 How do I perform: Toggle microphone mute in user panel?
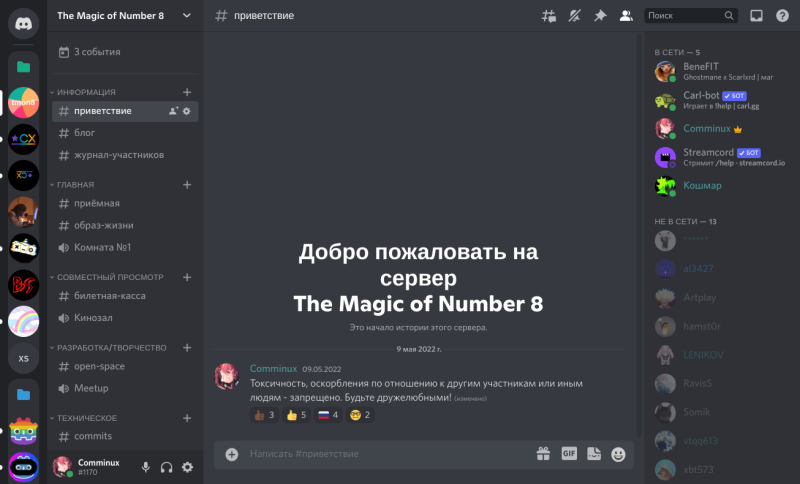point(146,467)
